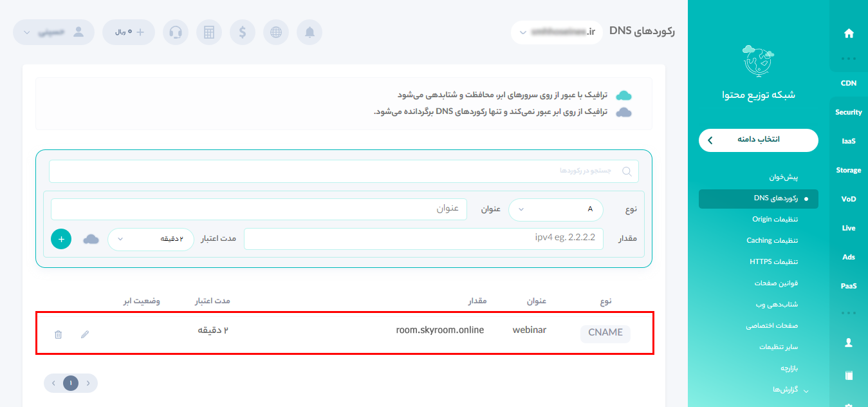Click the مدت اعتبار column header
Viewport: 868px width, 407px height.
[x=213, y=301]
